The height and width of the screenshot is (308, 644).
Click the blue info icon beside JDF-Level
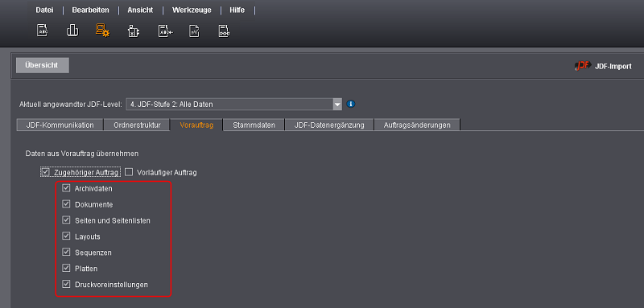350,105
